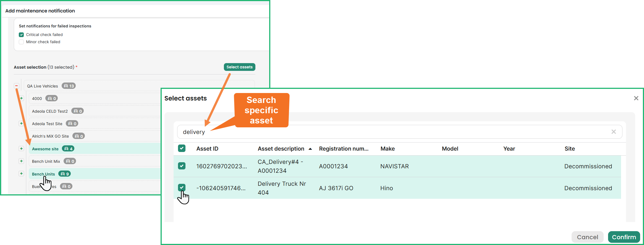
Task: Enable Minor check failed notification
Action: click(x=21, y=42)
